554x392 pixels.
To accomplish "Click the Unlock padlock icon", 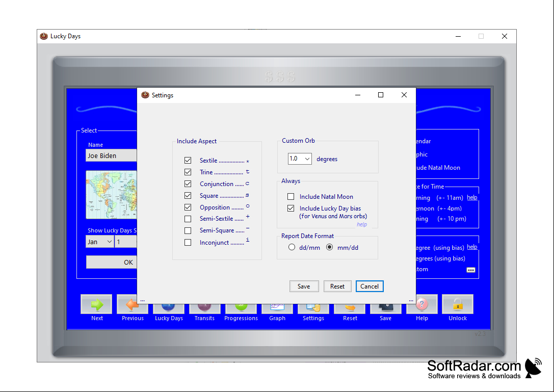I will pyautogui.click(x=458, y=304).
